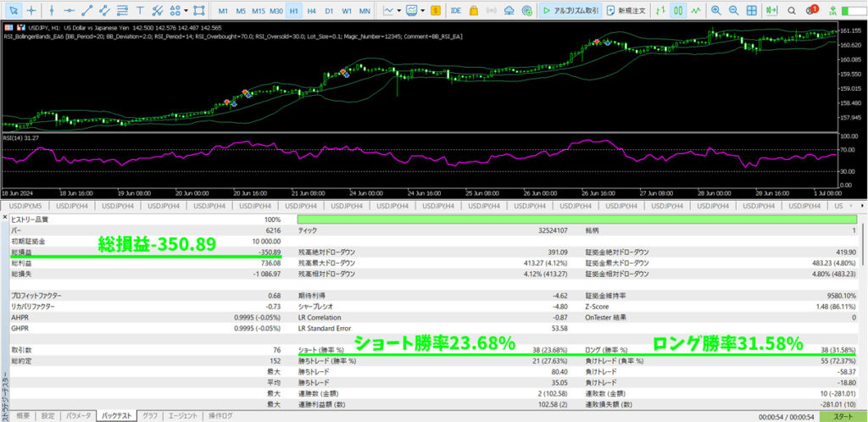
Task: Switch chart to M1 timeframe
Action: [x=223, y=10]
